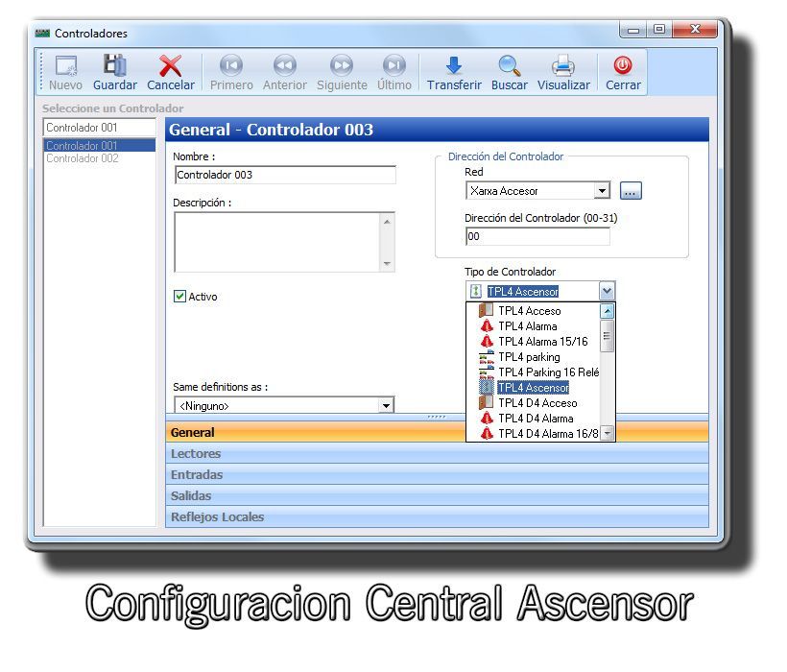Click elevator icon in Tipo de Controlador box
The image size is (787, 672).
pyautogui.click(x=476, y=291)
